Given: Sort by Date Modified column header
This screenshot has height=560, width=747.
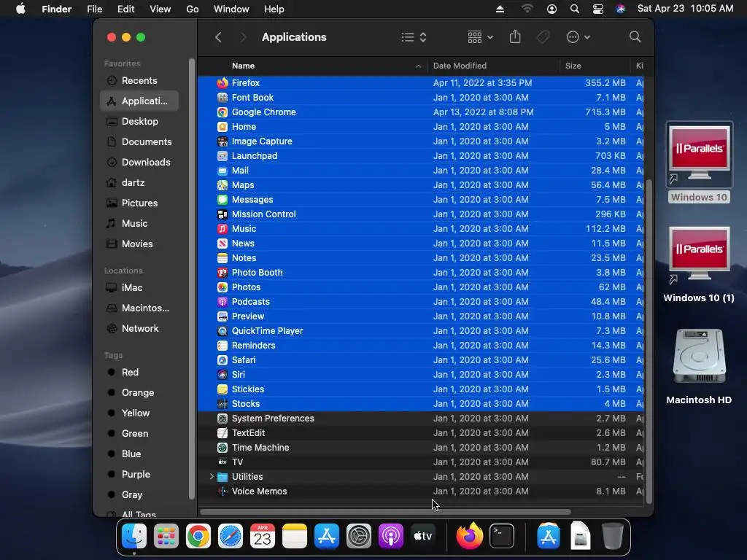Looking at the screenshot, I should point(494,66).
